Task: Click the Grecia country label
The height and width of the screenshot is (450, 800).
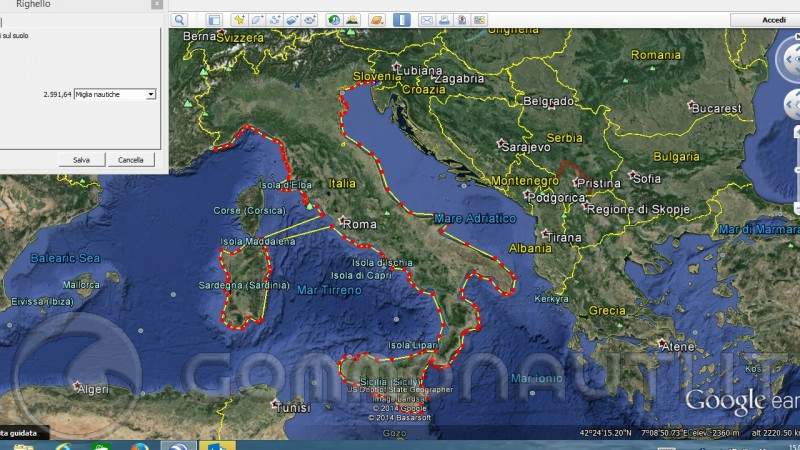Action: click(607, 311)
